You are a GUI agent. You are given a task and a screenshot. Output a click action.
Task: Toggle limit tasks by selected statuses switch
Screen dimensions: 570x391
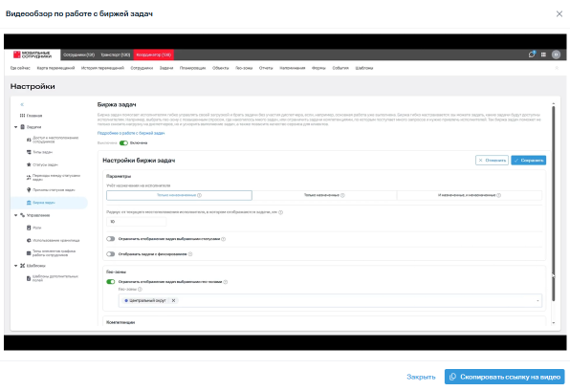point(111,239)
